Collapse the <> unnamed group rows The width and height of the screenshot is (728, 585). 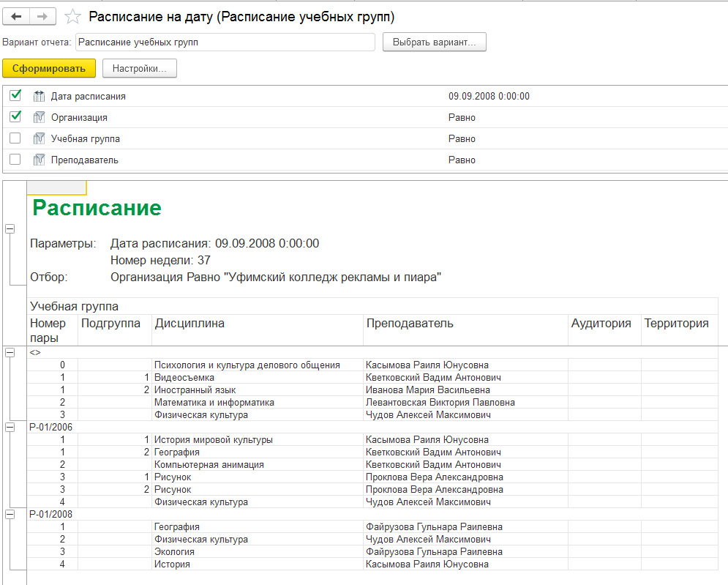pos(10,353)
